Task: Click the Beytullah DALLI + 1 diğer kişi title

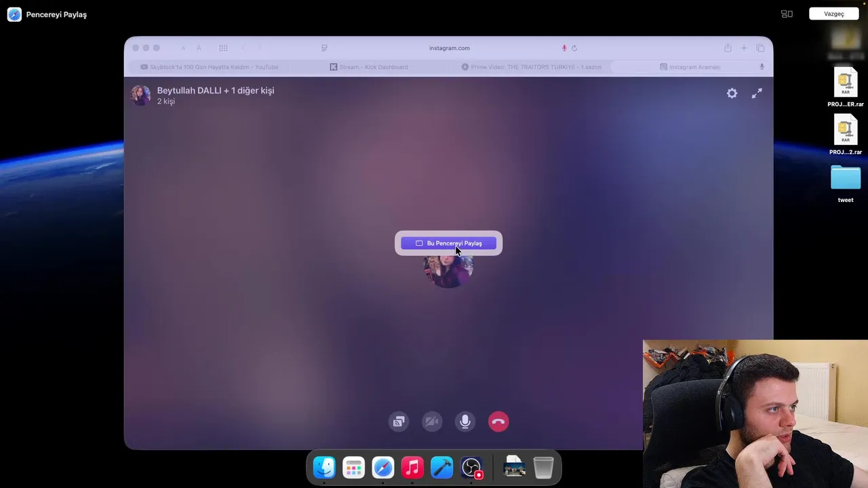Action: [x=216, y=90]
